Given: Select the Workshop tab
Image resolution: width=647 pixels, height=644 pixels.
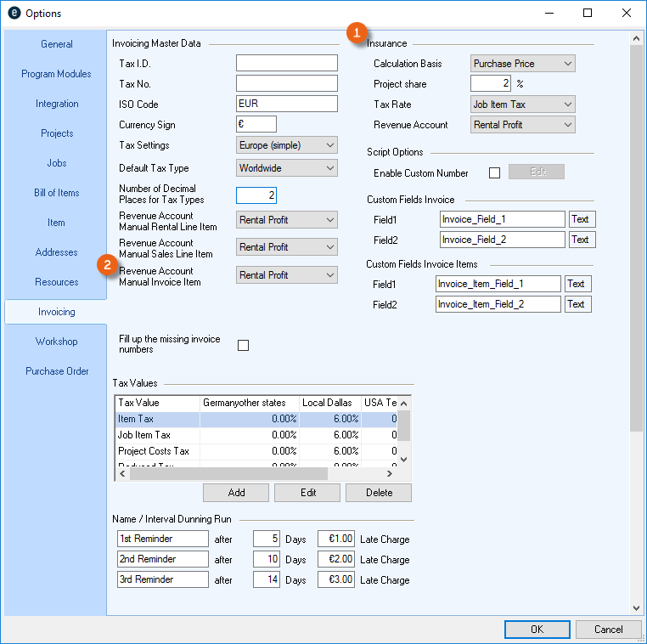Looking at the screenshot, I should (x=57, y=342).
